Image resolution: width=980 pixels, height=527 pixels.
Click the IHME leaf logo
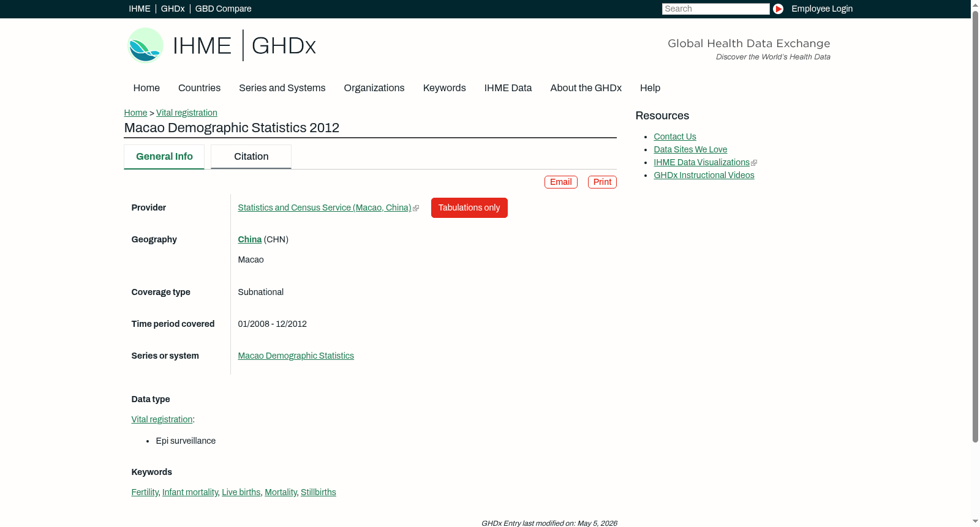pyautogui.click(x=145, y=45)
